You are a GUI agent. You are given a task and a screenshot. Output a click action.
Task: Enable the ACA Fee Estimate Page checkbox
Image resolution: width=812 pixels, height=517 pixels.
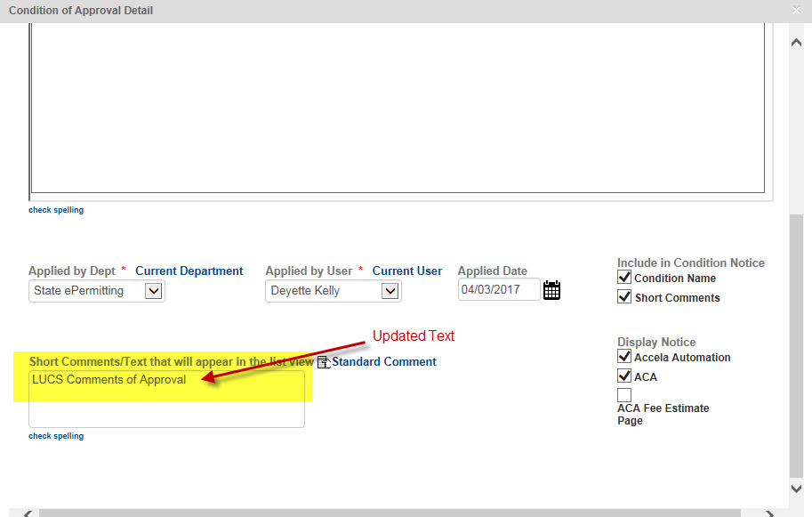pos(624,395)
